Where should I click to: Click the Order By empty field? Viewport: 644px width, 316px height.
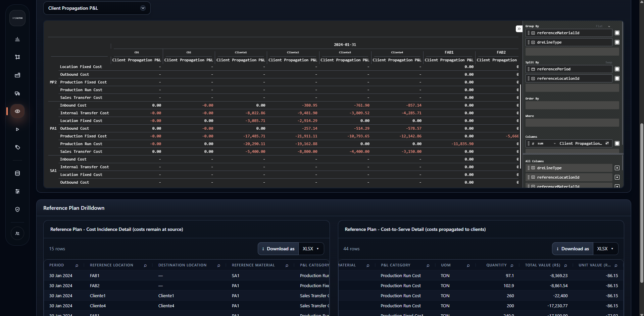(572, 105)
